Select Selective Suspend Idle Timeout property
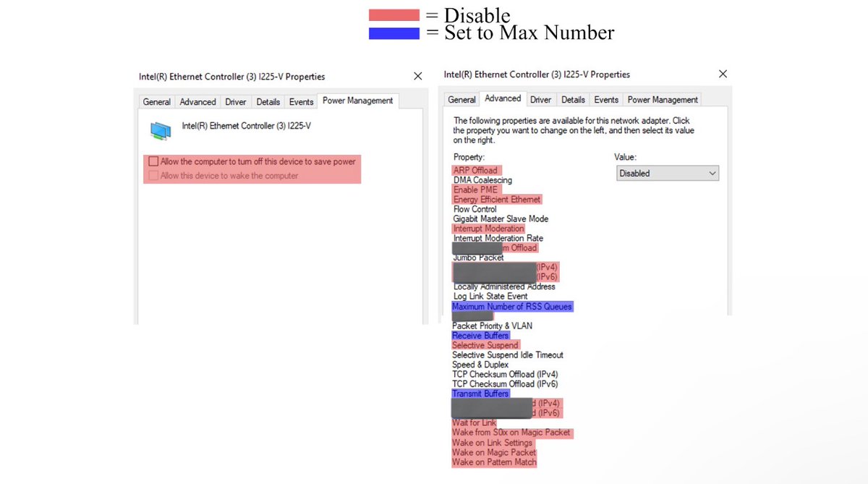868x484 pixels. click(x=507, y=354)
